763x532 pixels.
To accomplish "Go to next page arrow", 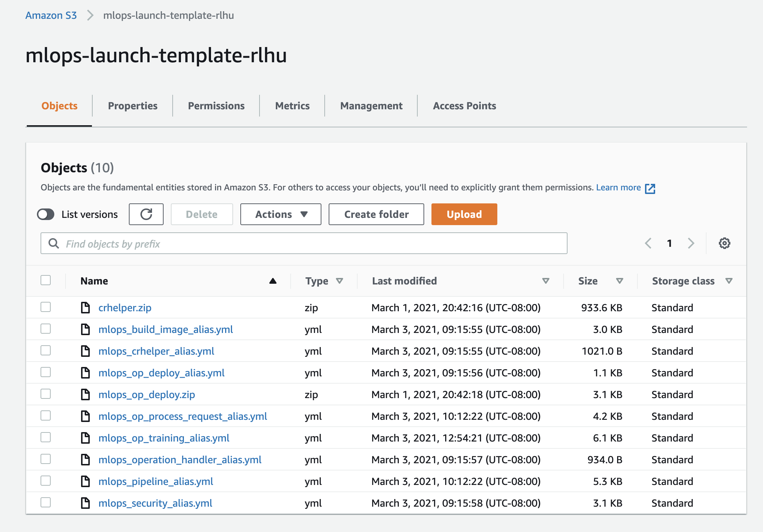I will (x=691, y=243).
